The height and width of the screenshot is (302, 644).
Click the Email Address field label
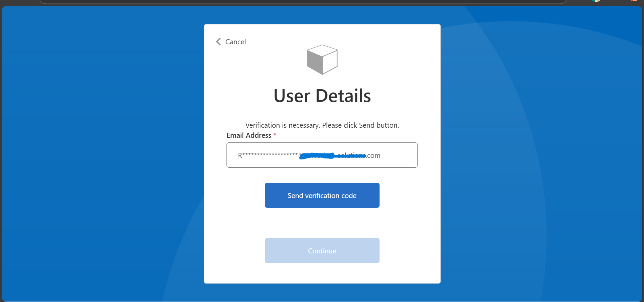coord(249,135)
